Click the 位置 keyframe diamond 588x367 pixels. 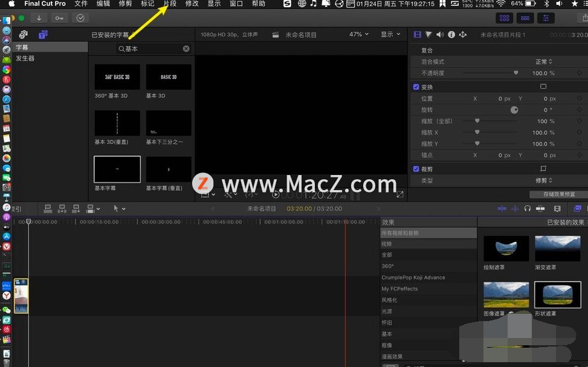580,98
